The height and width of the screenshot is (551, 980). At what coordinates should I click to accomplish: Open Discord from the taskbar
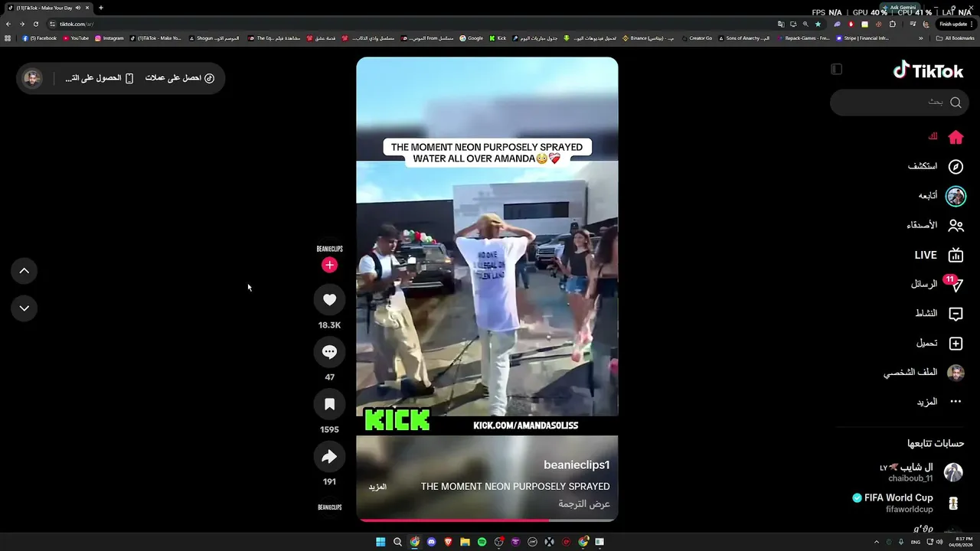431,542
